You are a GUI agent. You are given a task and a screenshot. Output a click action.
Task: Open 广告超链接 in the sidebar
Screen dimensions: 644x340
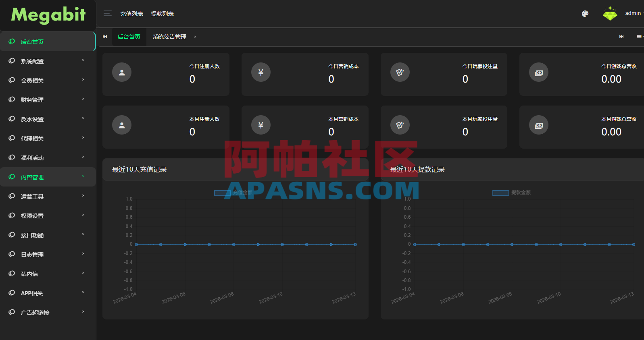(48, 312)
